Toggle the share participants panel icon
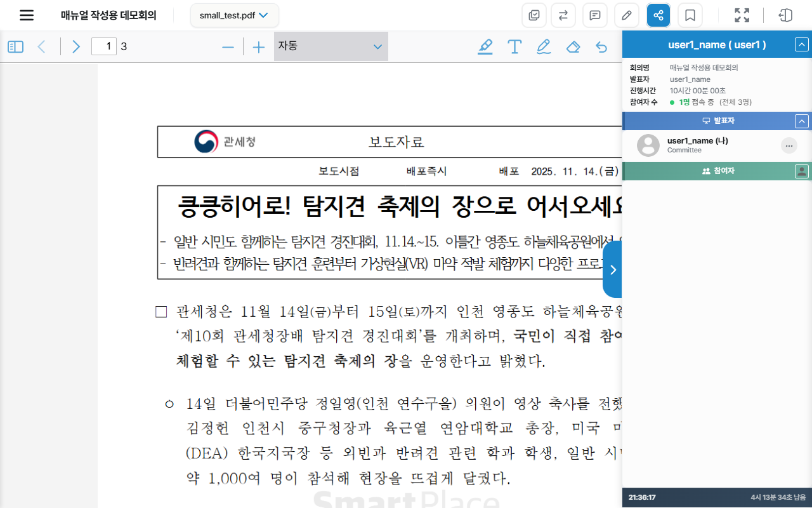Viewport: 812px width, 508px height. tap(658, 15)
